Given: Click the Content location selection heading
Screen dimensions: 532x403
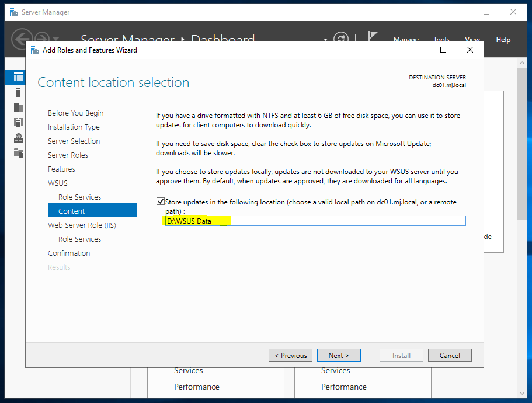Looking at the screenshot, I should [x=113, y=82].
